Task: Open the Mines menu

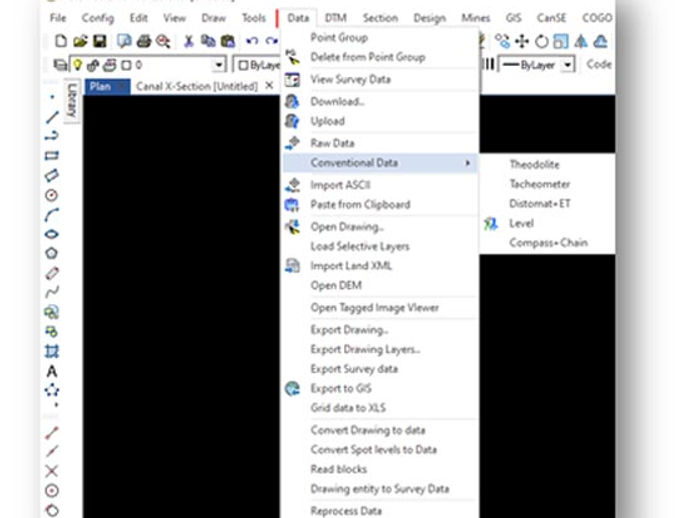Action: pos(476,18)
